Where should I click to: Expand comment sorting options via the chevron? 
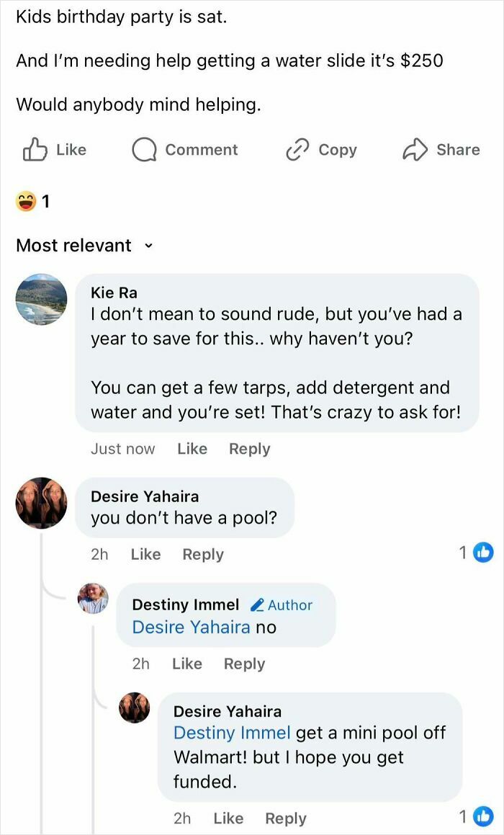coord(148,246)
